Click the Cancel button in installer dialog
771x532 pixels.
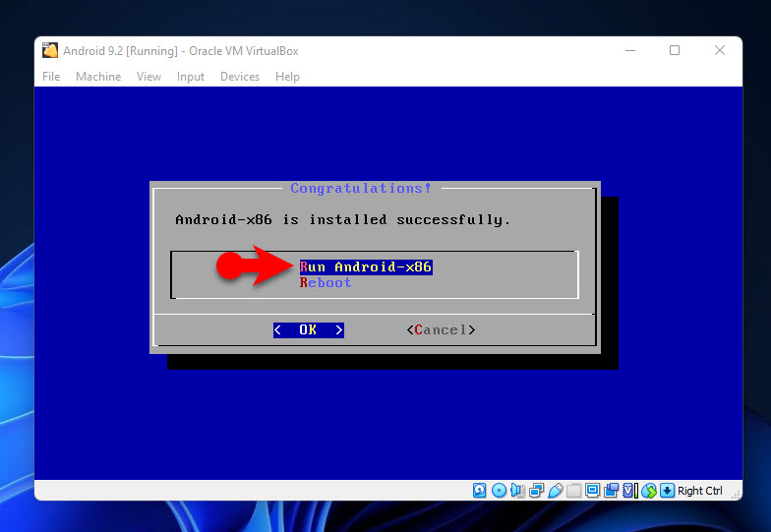click(441, 330)
